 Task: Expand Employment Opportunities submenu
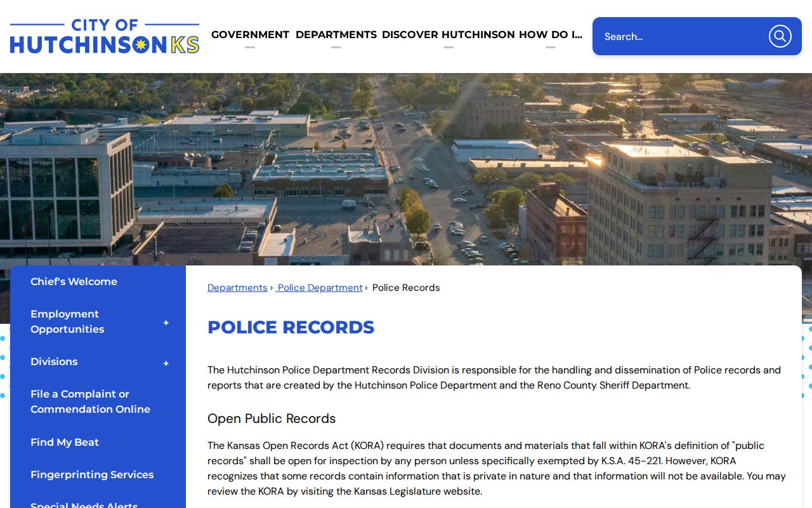click(166, 323)
